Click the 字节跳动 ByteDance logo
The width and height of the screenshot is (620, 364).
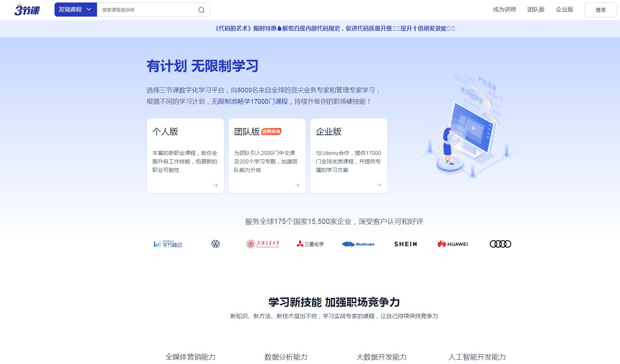click(x=168, y=244)
